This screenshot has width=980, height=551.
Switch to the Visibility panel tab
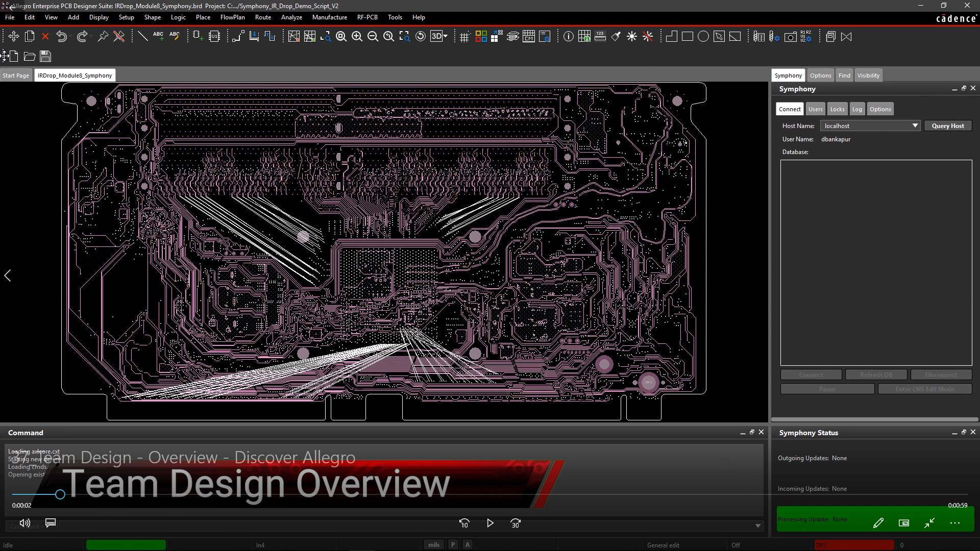tap(868, 76)
